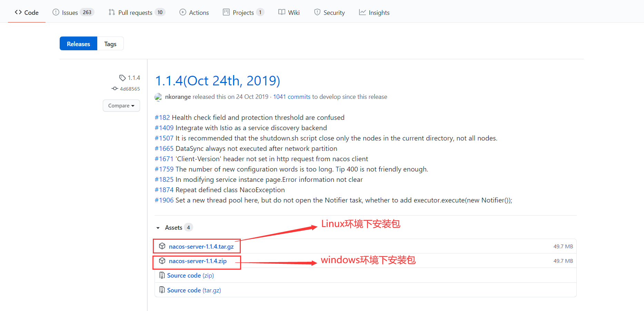
Task: Switch to the Actions tab
Action: 194,12
